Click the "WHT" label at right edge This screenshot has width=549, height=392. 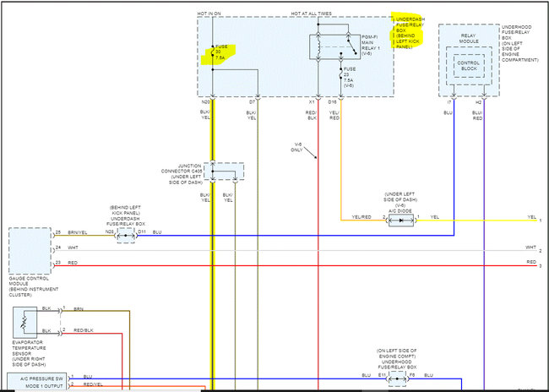[530, 248]
